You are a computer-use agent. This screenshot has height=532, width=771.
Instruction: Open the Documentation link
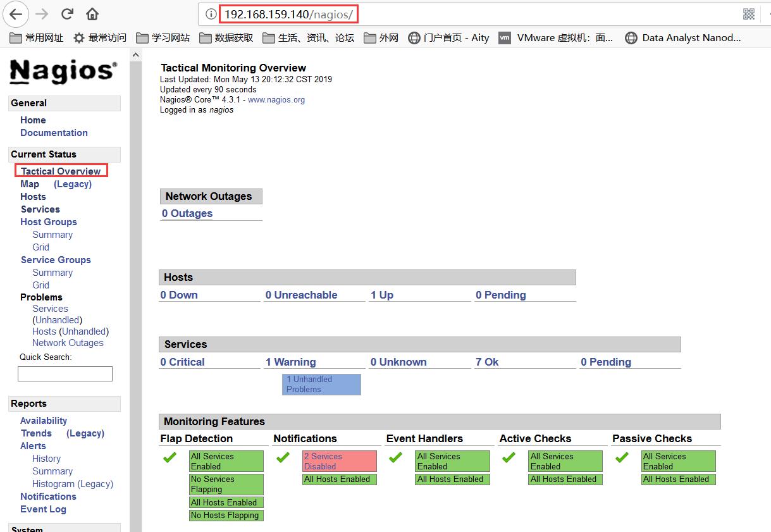54,133
